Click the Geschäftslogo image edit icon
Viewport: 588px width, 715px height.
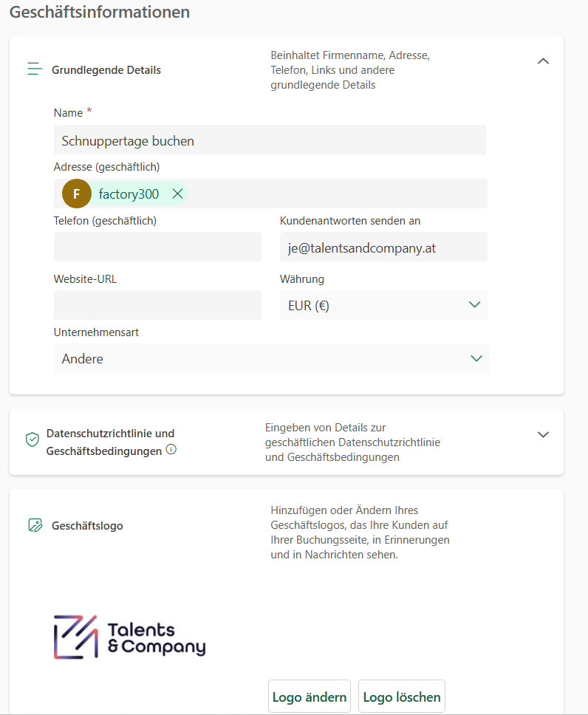tap(35, 525)
